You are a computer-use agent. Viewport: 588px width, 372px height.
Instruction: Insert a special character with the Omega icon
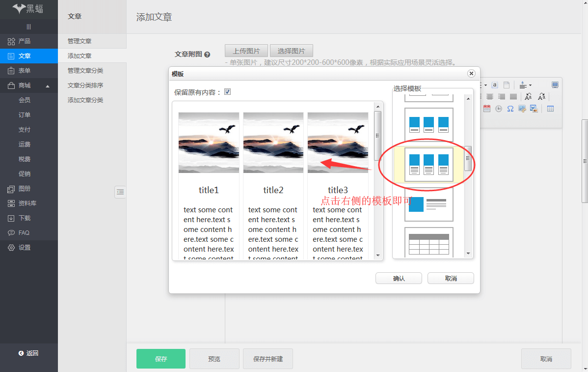[510, 108]
